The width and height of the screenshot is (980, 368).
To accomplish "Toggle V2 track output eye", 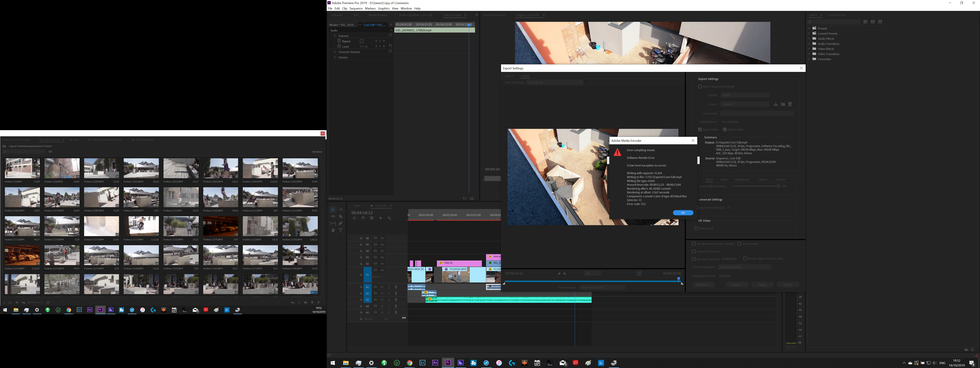I will point(382,264).
